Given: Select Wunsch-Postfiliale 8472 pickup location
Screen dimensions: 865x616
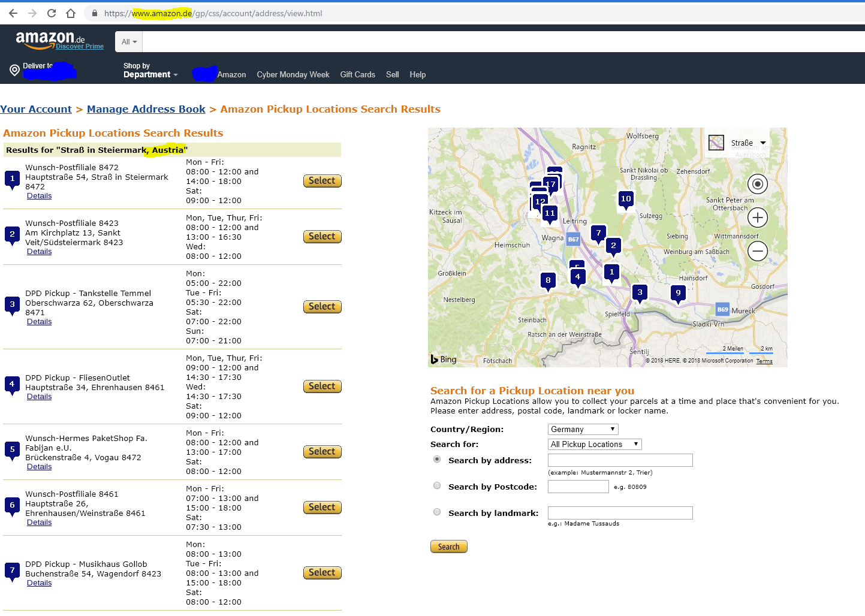Looking at the screenshot, I should tap(323, 181).
